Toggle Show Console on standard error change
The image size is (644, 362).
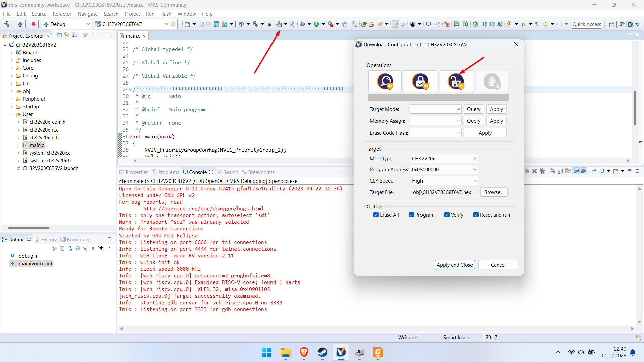point(584,171)
